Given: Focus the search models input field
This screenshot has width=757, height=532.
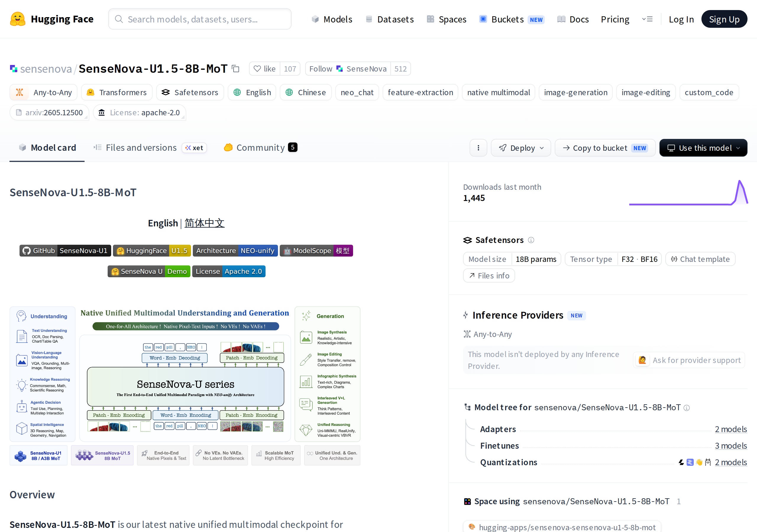Looking at the screenshot, I should (200, 19).
